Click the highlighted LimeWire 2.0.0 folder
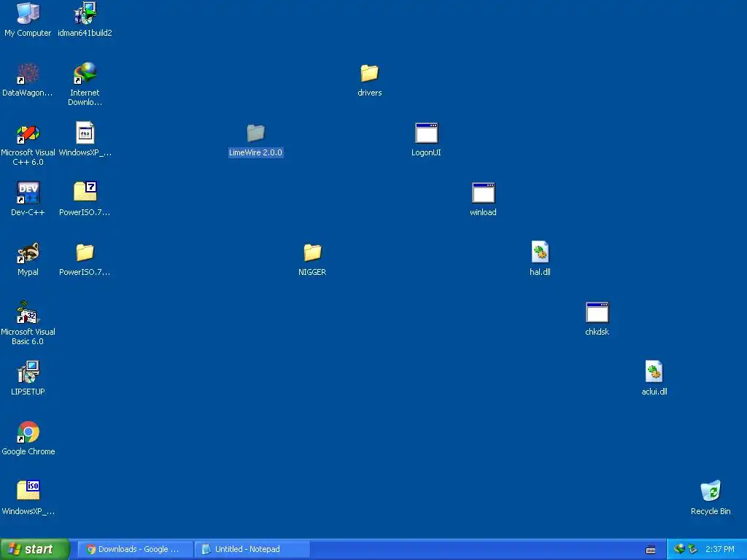The image size is (747, 560). pyautogui.click(x=256, y=139)
